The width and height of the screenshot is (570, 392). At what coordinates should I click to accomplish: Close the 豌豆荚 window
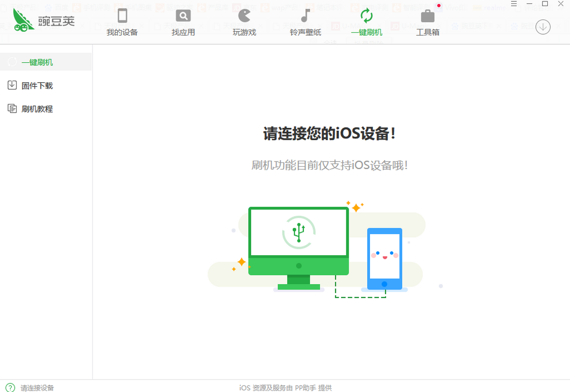point(560,4)
